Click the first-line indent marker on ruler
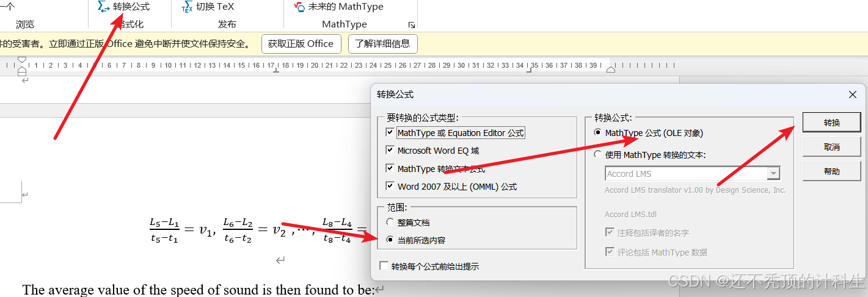 coord(22,60)
